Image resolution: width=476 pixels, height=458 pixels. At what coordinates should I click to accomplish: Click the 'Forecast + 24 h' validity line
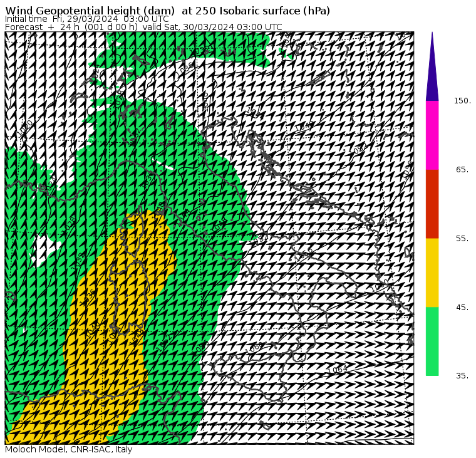click(x=143, y=27)
